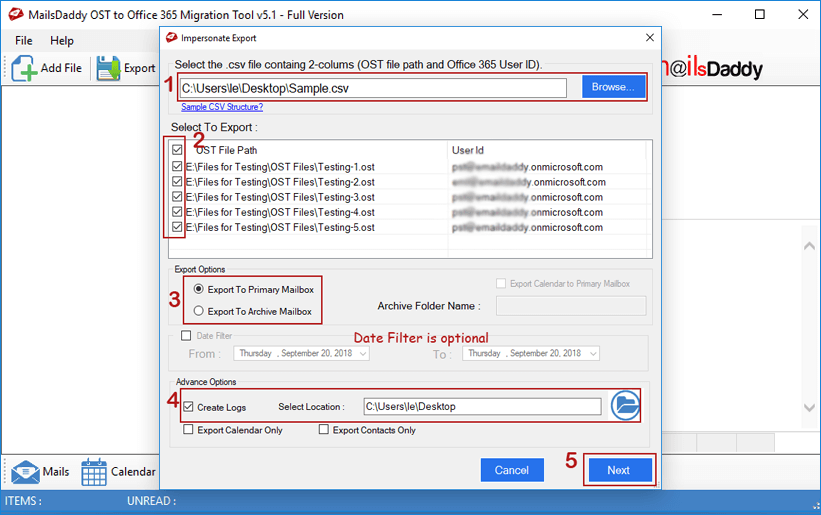Select Export To Primary Mailbox radio button
Image resolution: width=821 pixels, height=515 pixels.
(198, 289)
